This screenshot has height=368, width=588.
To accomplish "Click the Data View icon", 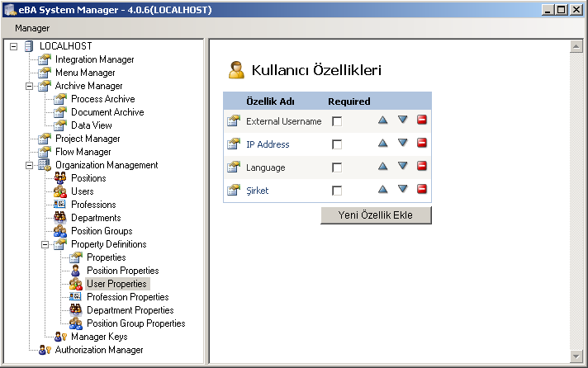I will click(60, 125).
